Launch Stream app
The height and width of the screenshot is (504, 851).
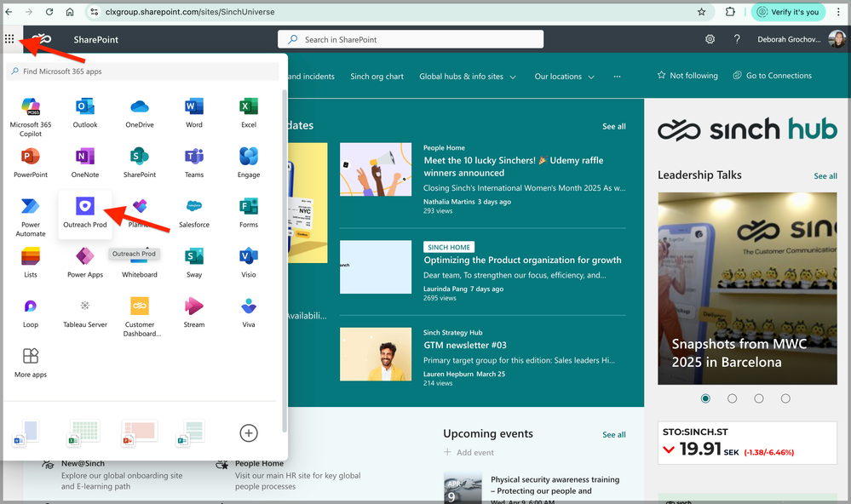click(x=193, y=312)
